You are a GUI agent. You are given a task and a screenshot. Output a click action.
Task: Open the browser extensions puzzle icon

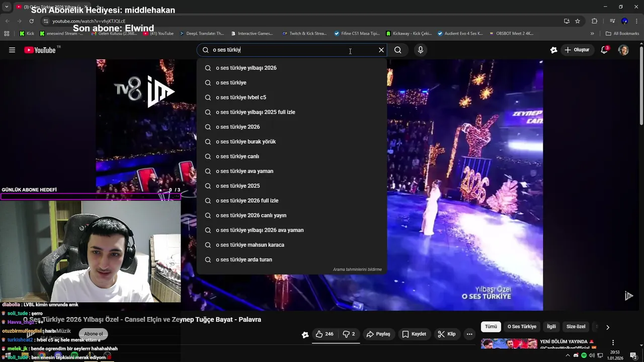[595, 21]
